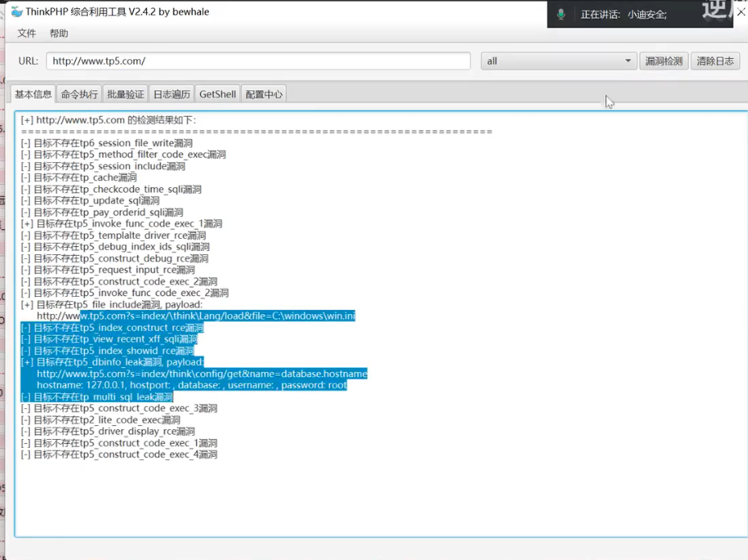Click the 检测结果如下 header line

coord(108,120)
